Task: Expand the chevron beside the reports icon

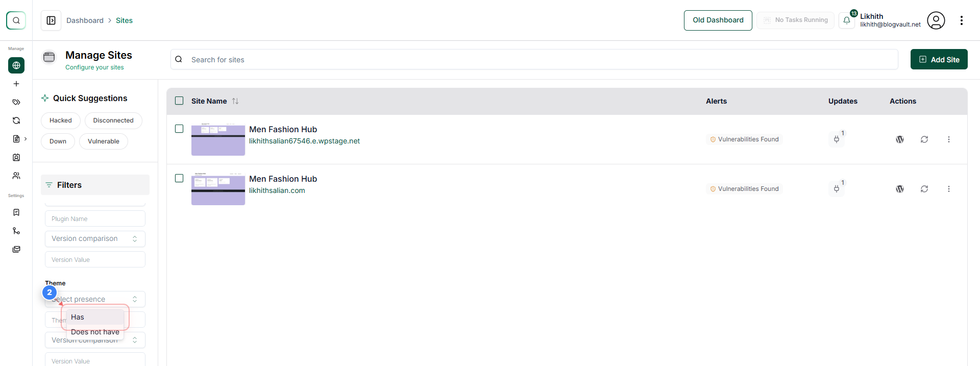Action: pos(26,139)
